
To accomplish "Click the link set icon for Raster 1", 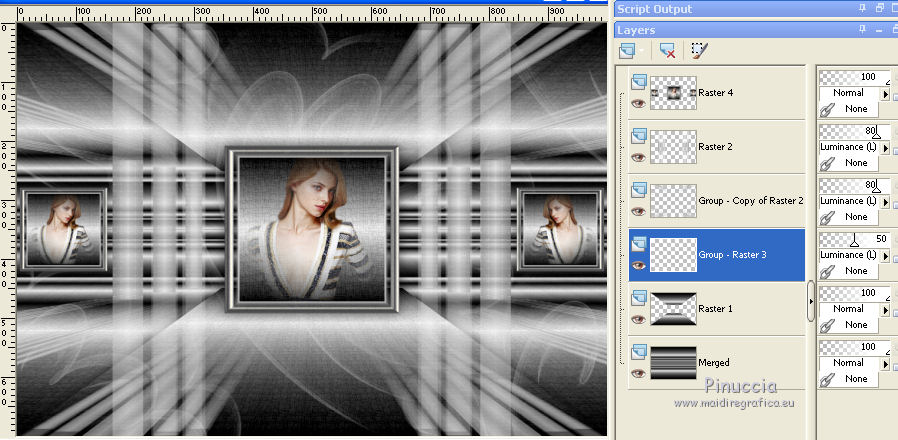I will (x=826, y=325).
